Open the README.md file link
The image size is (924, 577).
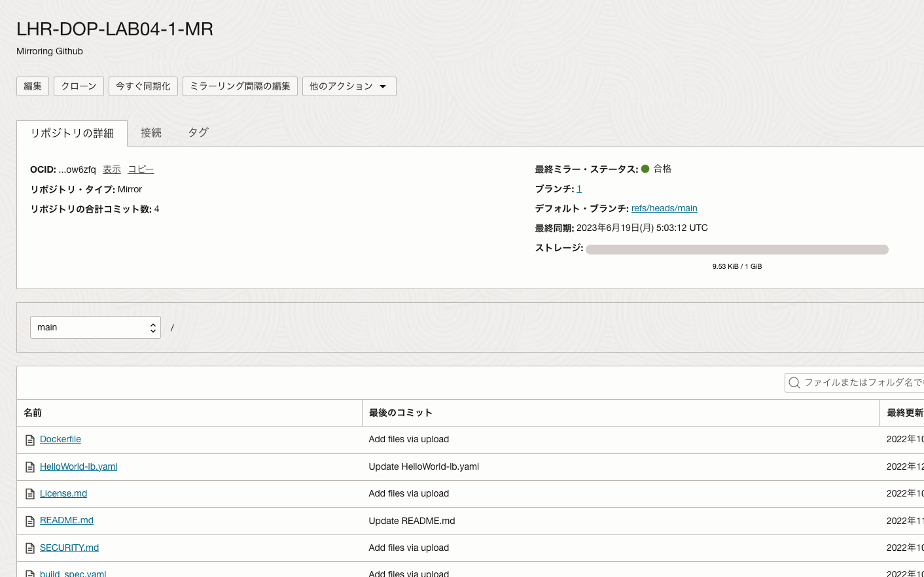pyautogui.click(x=67, y=520)
